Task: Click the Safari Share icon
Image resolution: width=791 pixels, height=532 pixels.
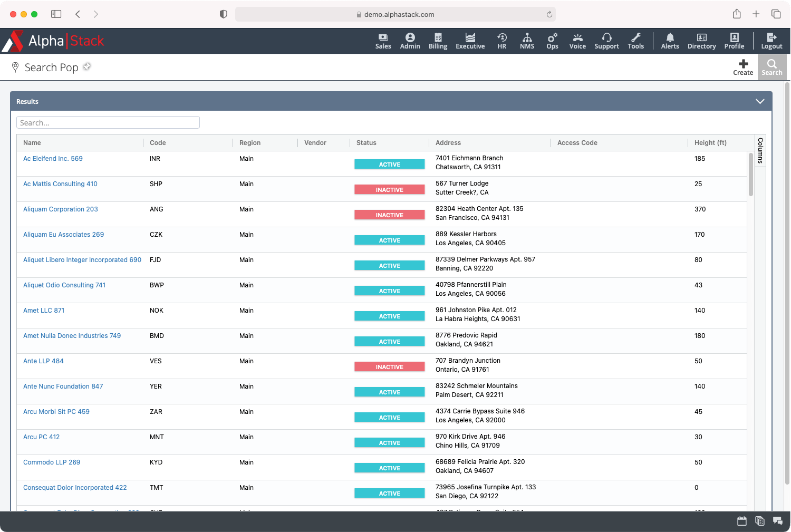Action: pos(737,14)
